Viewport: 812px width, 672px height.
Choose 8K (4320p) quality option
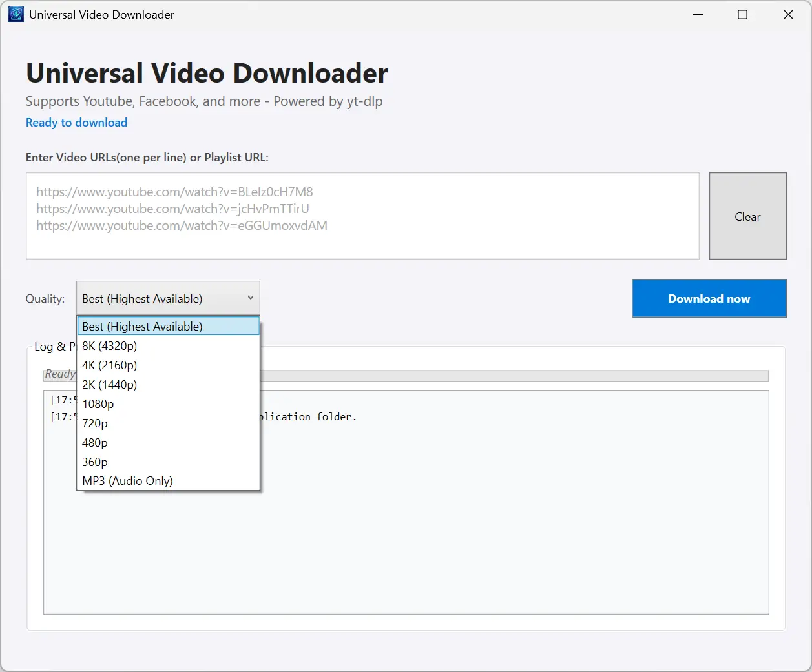coord(168,346)
